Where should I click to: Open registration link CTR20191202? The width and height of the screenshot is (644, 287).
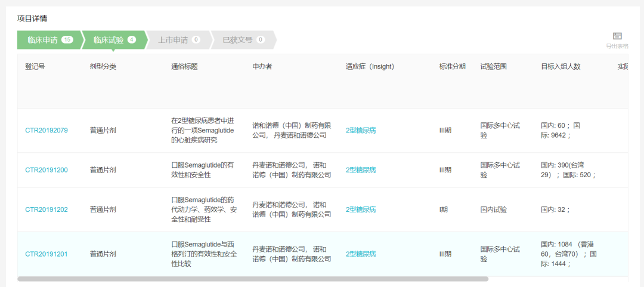pyautogui.click(x=47, y=209)
